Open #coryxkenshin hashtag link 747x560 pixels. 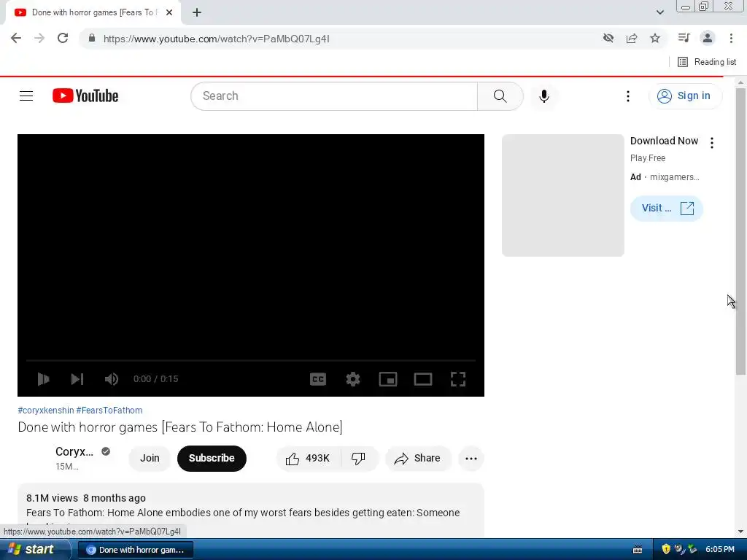tap(46, 410)
